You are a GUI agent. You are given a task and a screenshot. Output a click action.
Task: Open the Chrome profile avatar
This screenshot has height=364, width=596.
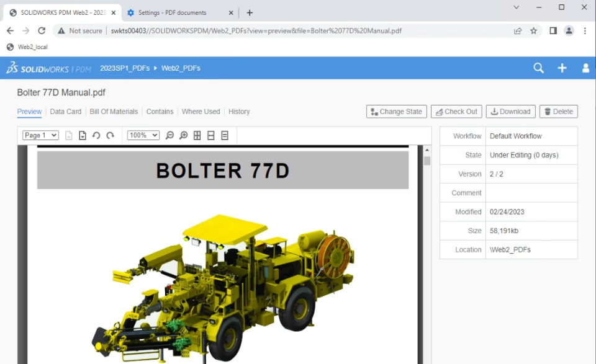(569, 31)
